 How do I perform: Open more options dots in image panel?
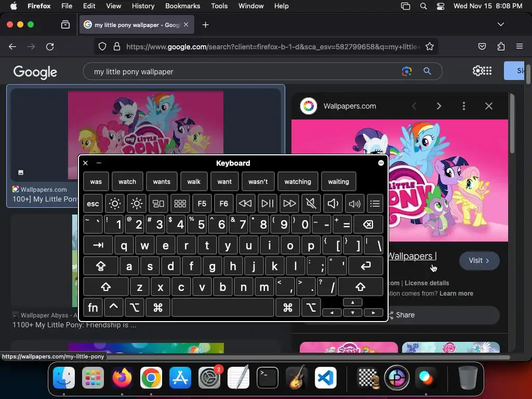point(464,106)
